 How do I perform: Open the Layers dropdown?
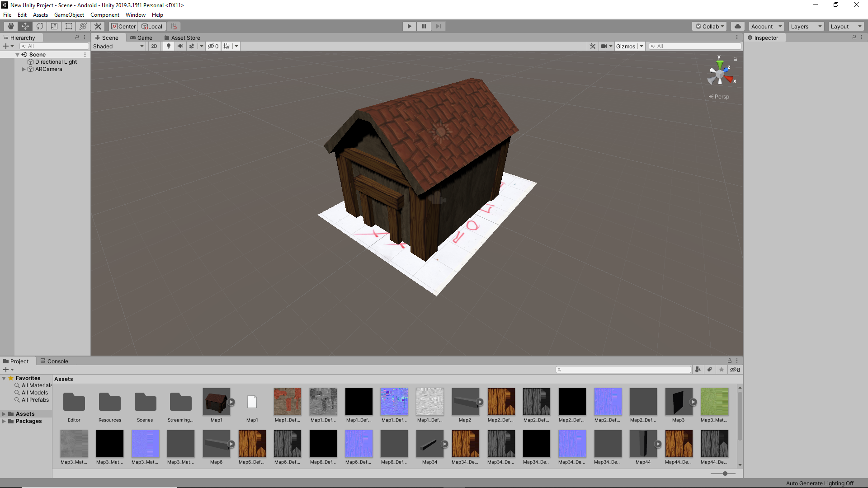pyautogui.click(x=806, y=26)
